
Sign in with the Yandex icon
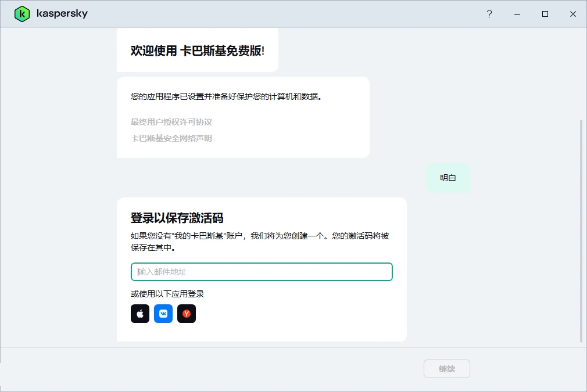click(x=187, y=314)
